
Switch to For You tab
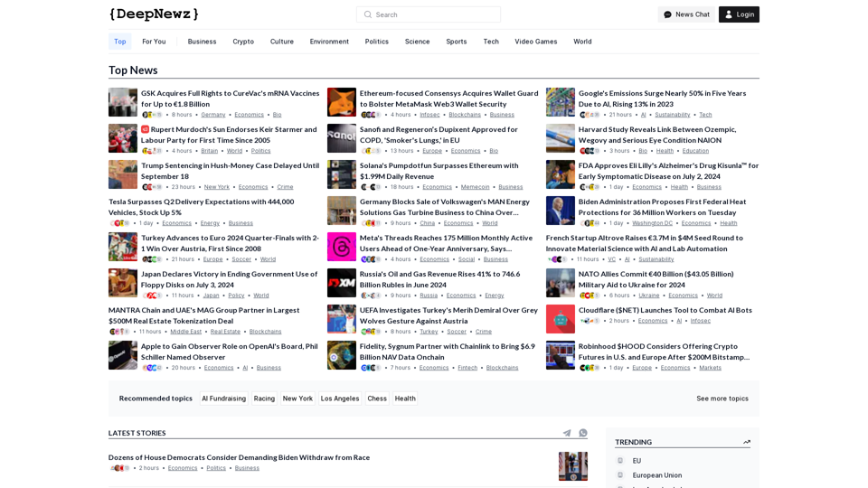[154, 42]
